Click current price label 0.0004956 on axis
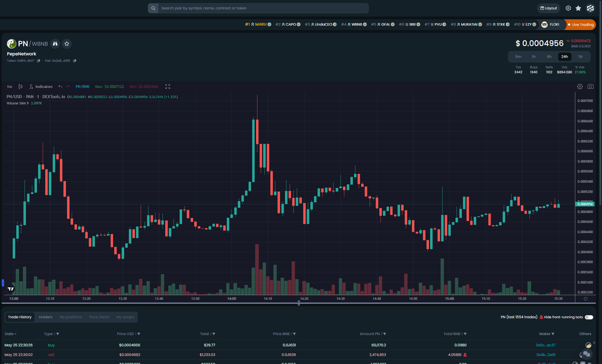This screenshot has width=602, height=364. (x=585, y=204)
